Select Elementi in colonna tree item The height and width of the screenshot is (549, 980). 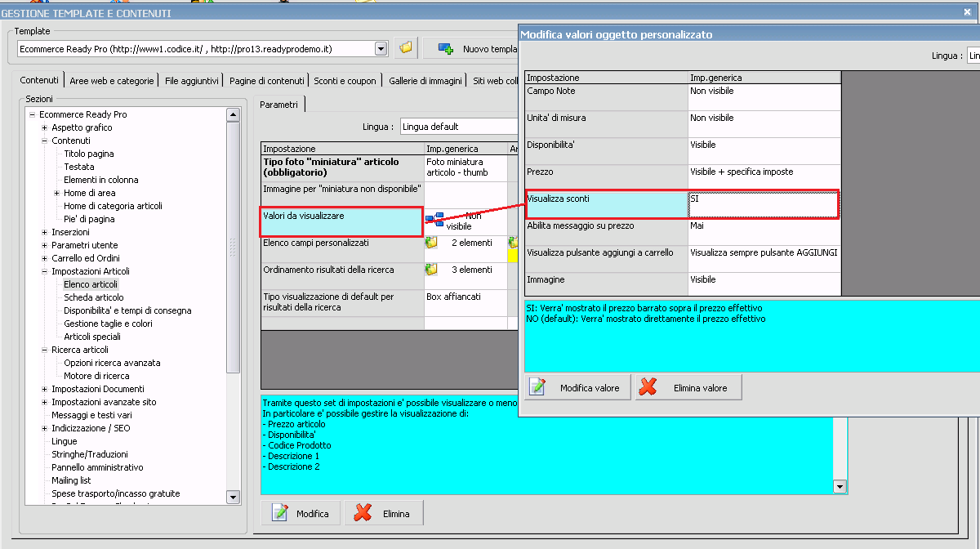point(101,180)
